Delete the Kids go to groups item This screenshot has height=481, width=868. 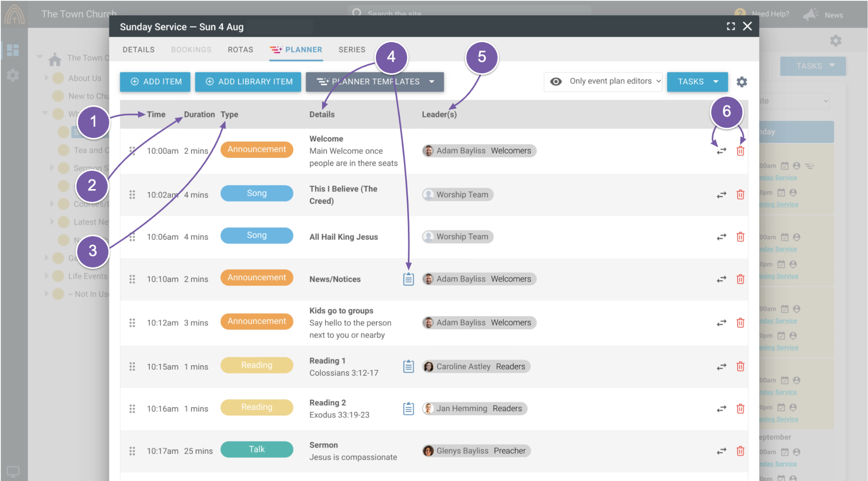tap(740, 323)
